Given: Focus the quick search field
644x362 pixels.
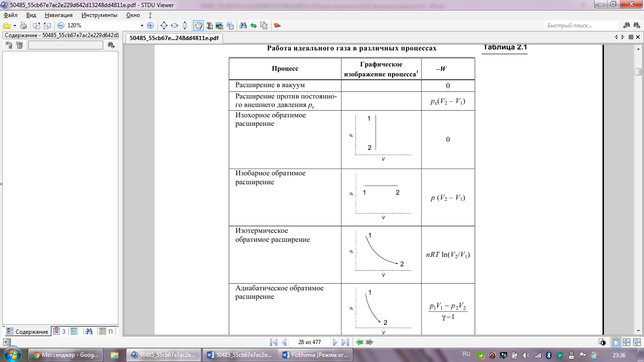Looking at the screenshot, I should 581,25.
